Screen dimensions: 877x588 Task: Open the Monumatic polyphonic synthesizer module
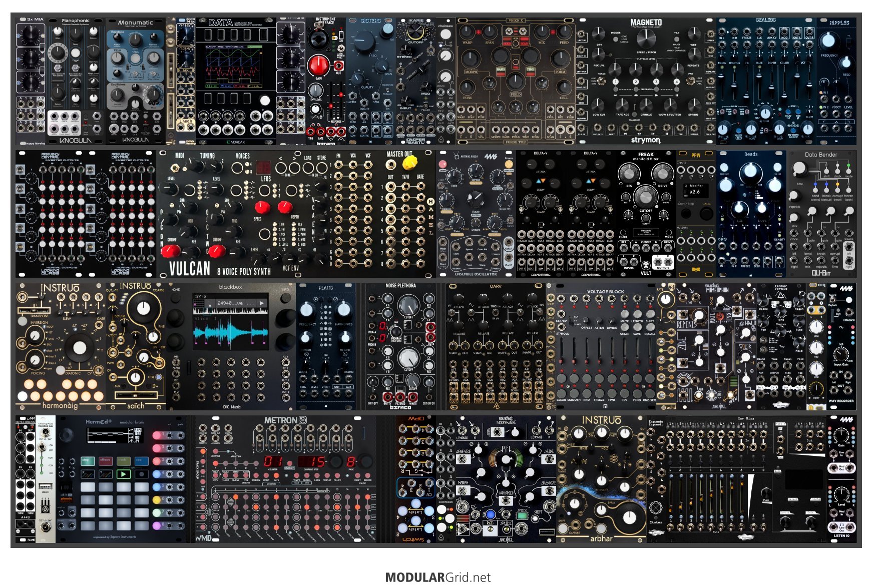coord(136,81)
